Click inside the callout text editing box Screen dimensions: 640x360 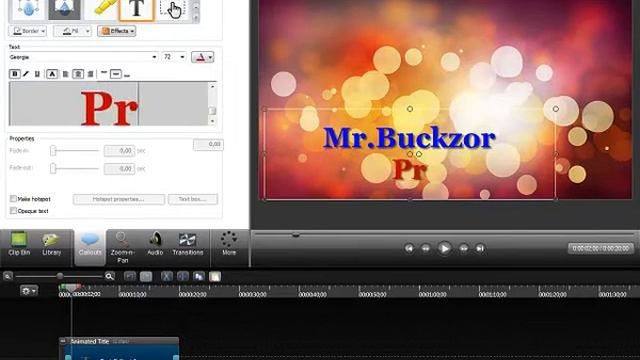[109, 104]
